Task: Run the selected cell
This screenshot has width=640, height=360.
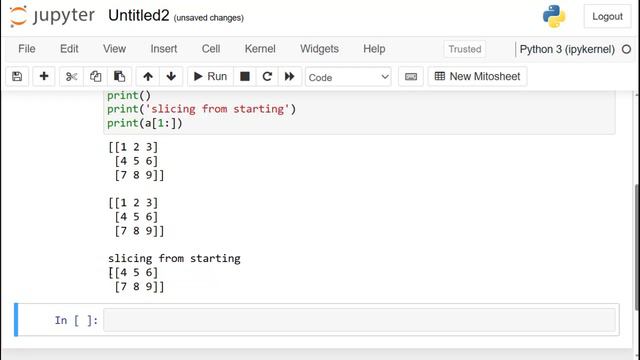Action: pos(210,76)
